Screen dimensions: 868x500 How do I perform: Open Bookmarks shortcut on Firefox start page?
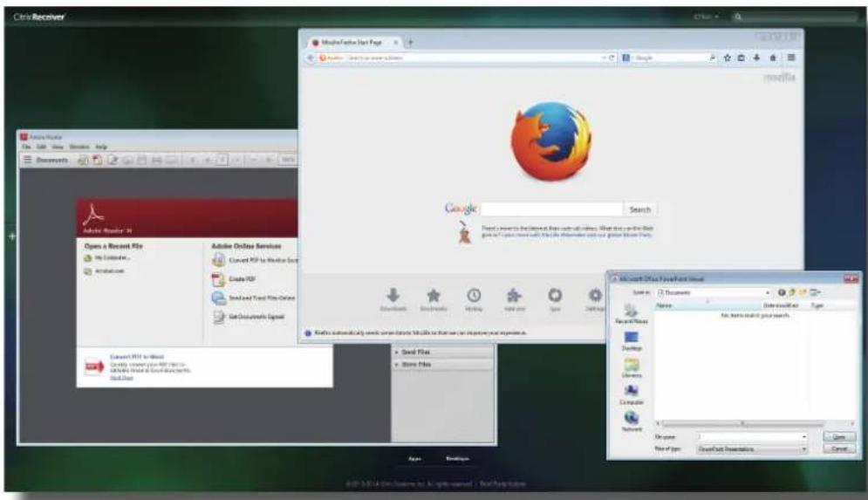pyautogui.click(x=434, y=299)
